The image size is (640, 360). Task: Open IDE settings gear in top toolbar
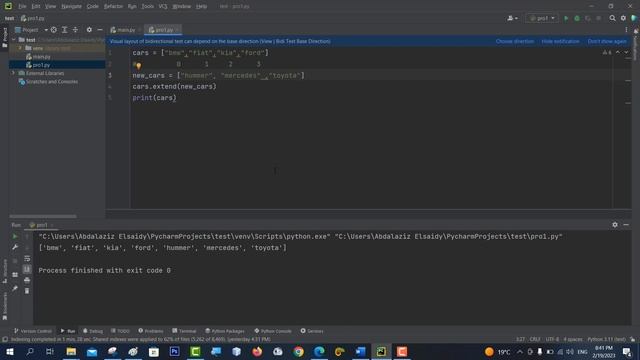[623, 18]
